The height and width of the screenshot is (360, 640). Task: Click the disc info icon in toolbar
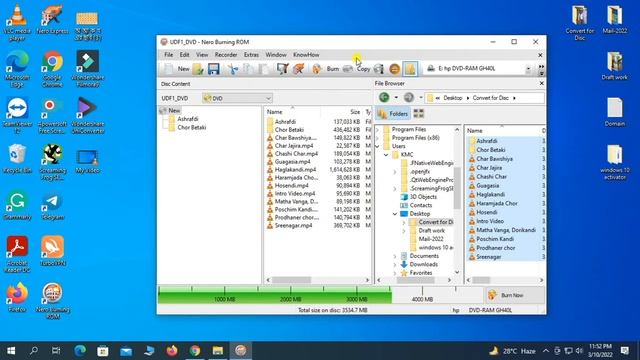379,69
